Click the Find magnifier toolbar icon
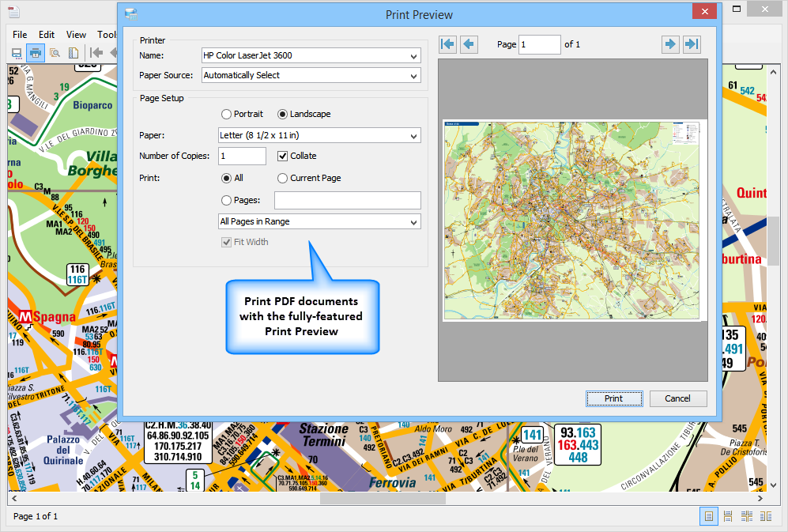788x532 pixels. (55, 54)
